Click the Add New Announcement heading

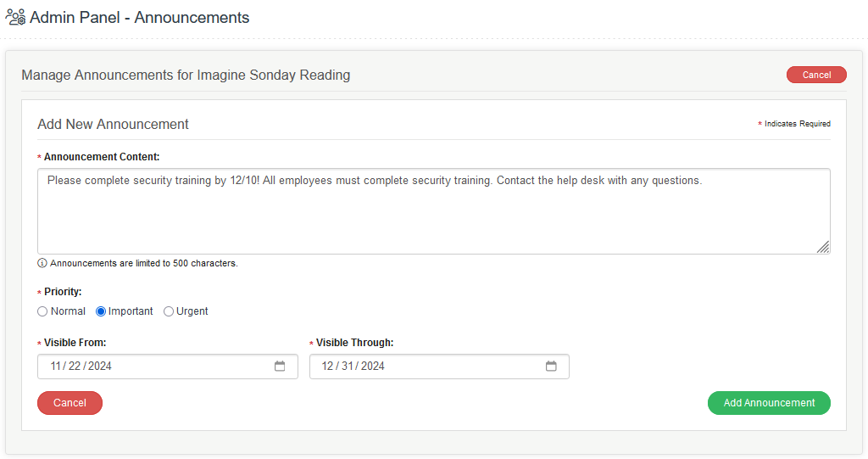click(x=113, y=124)
